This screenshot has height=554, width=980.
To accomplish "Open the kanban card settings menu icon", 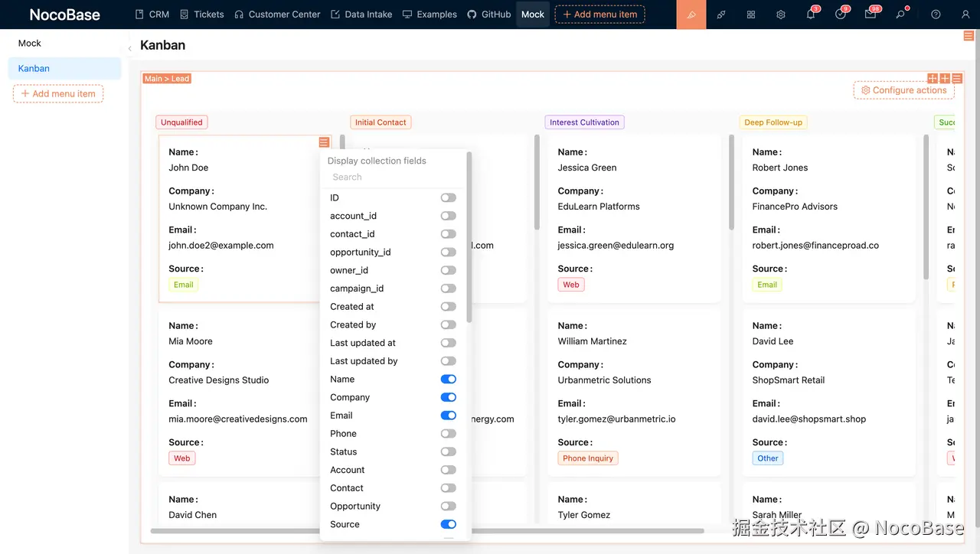I will [x=324, y=142].
